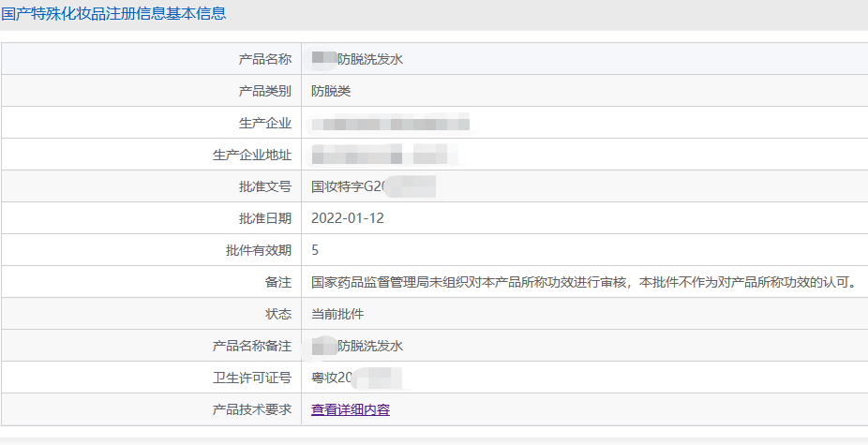Select the 产品名称备注 label

(252, 346)
